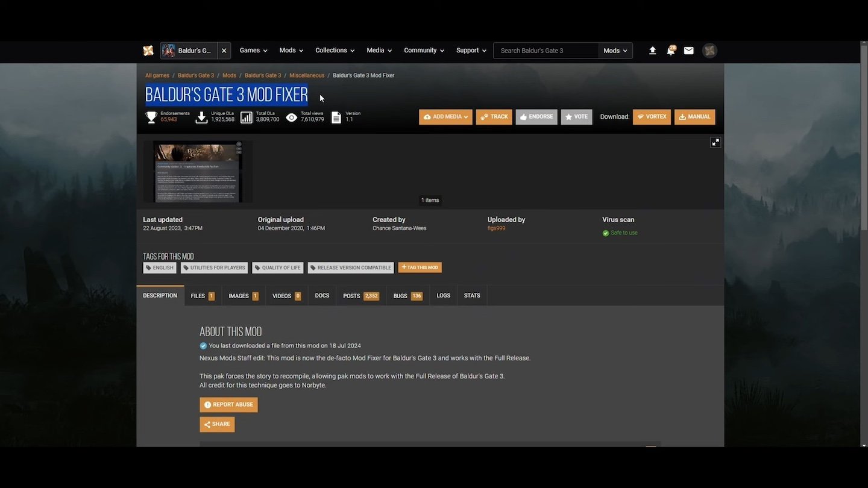This screenshot has height=488, width=868.
Task: Click the user profile avatar
Action: pos(709,51)
